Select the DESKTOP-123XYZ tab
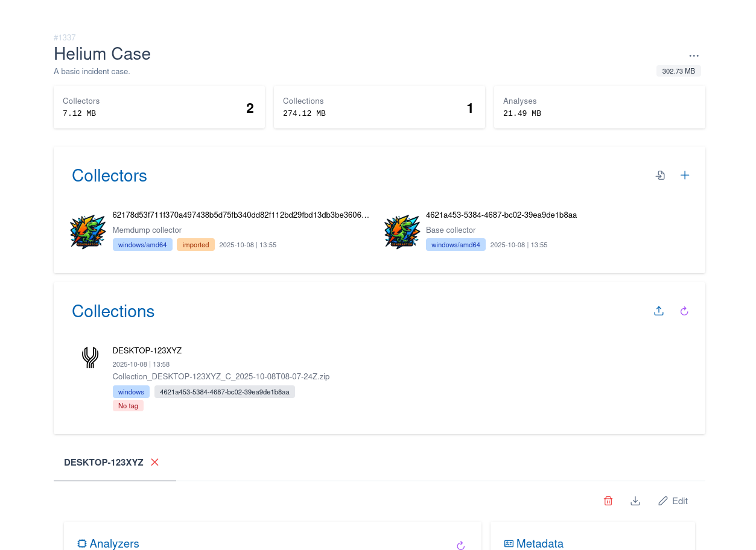Screen dimensions: 756x550 [x=104, y=463]
